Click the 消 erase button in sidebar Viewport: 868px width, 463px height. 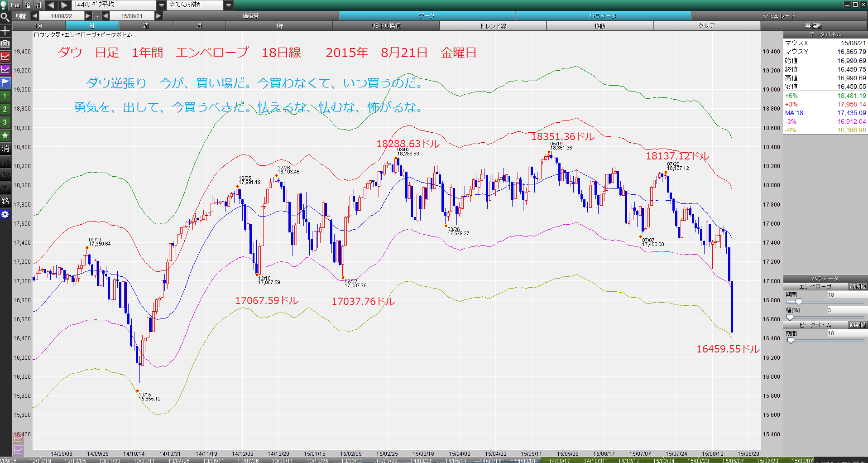coord(5,149)
